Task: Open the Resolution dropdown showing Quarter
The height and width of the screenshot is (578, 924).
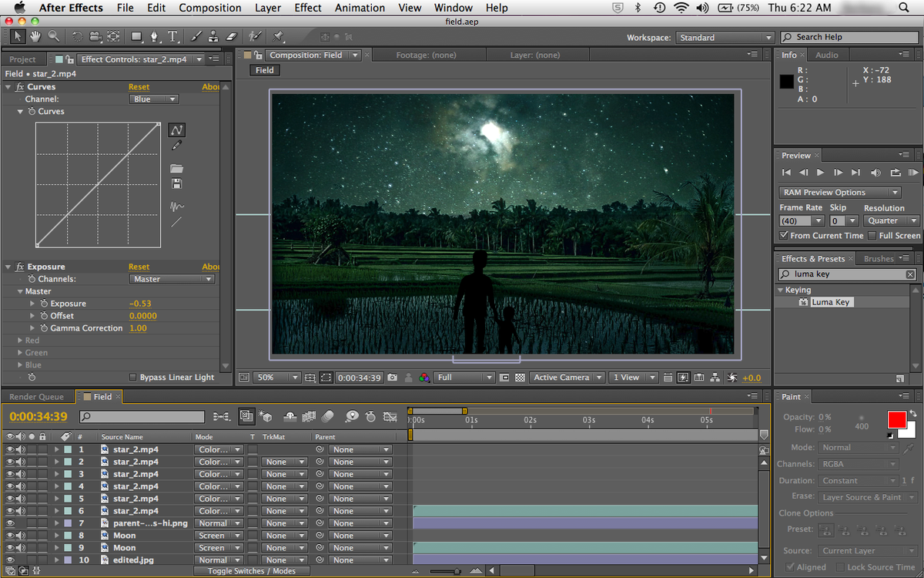Action: tap(890, 220)
